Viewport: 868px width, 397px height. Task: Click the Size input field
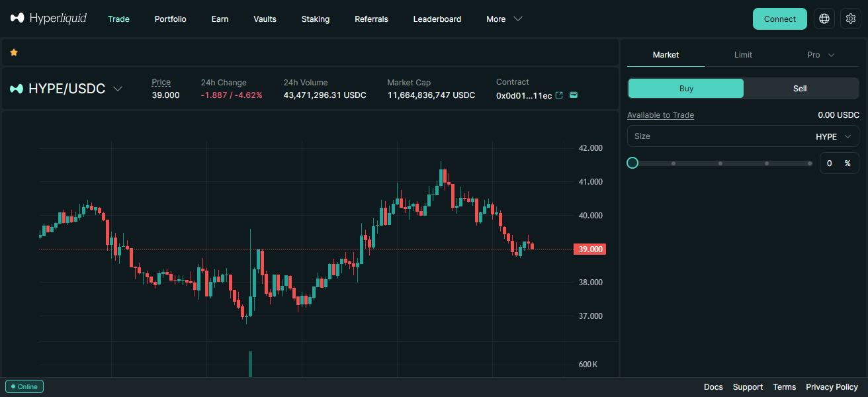[x=715, y=136]
